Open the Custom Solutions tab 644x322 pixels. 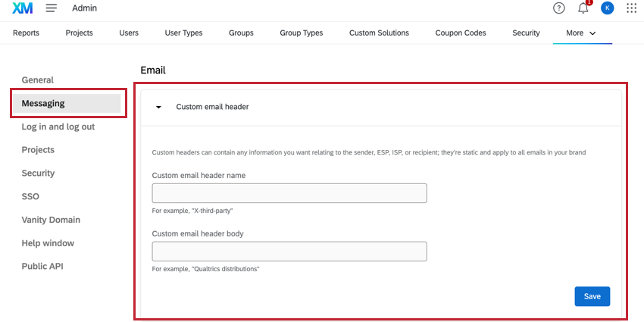(x=379, y=33)
